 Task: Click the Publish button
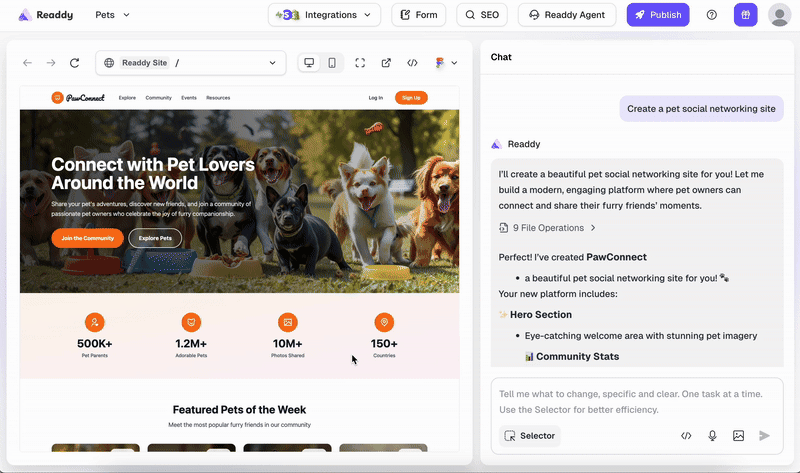click(657, 15)
